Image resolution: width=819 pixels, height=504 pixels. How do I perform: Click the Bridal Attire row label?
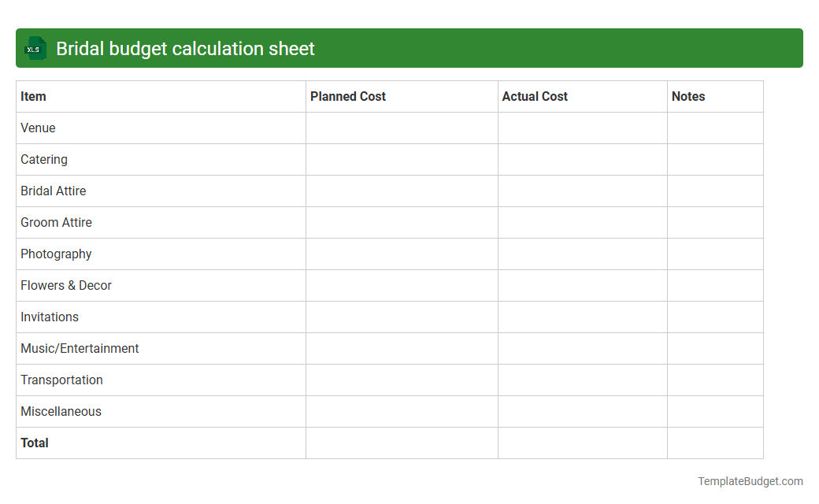tap(54, 191)
